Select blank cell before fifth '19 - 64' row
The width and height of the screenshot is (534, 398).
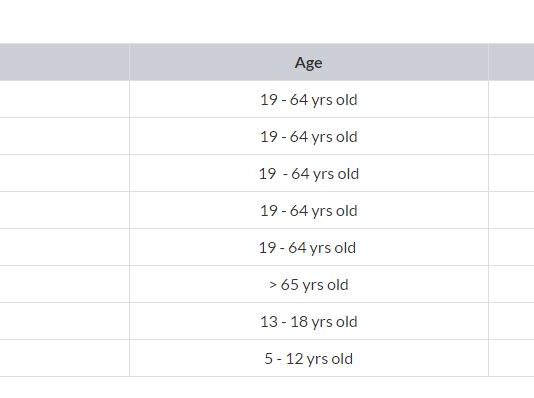point(65,247)
